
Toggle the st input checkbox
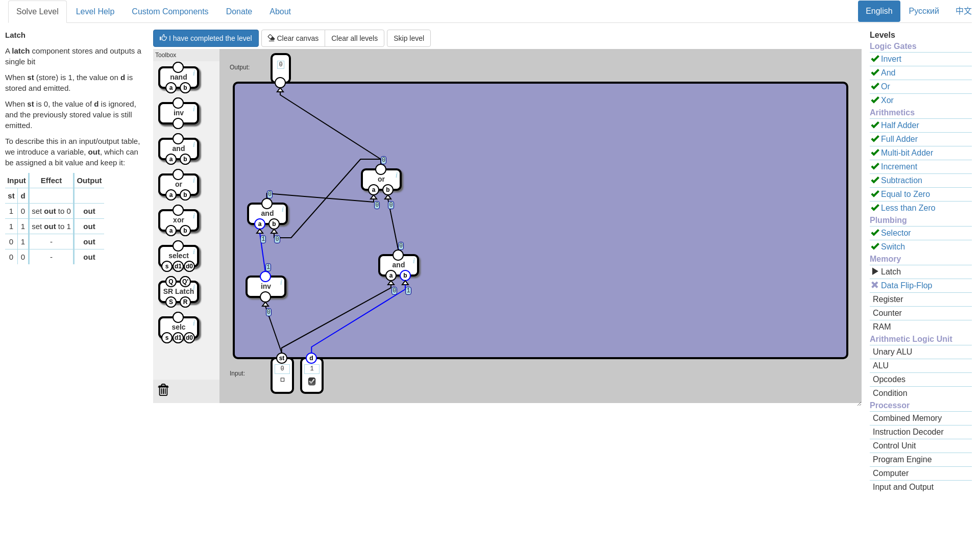point(282,380)
